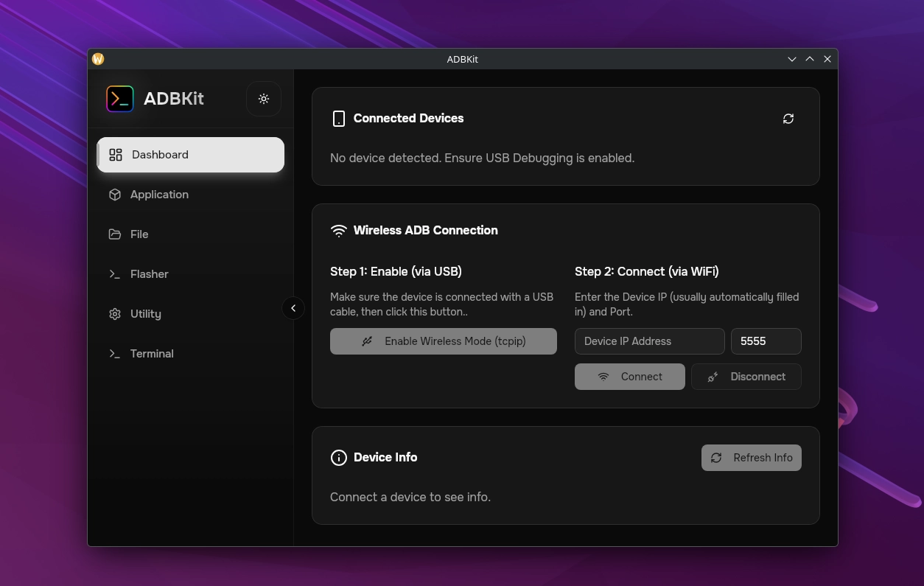This screenshot has width=924, height=586.
Task: Open the Utility gear icon
Action: 115,314
